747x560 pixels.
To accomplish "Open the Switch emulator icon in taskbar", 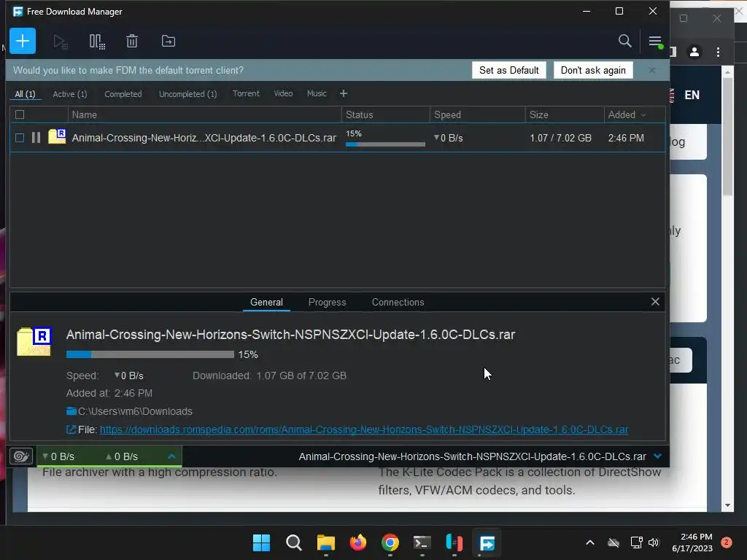I will (454, 542).
